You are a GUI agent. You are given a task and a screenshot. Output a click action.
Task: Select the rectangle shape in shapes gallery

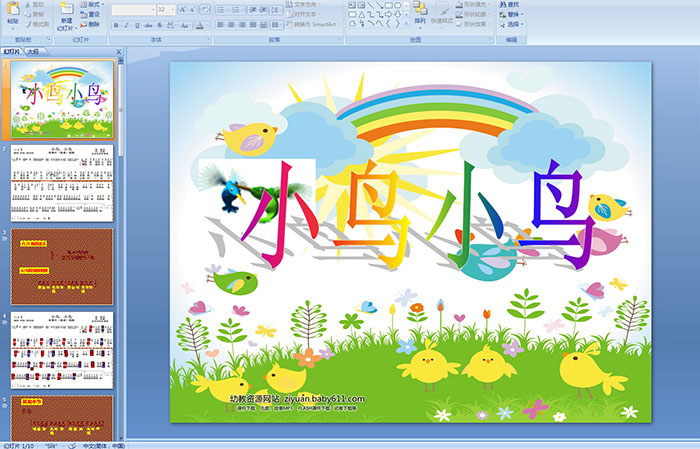[389, 5]
